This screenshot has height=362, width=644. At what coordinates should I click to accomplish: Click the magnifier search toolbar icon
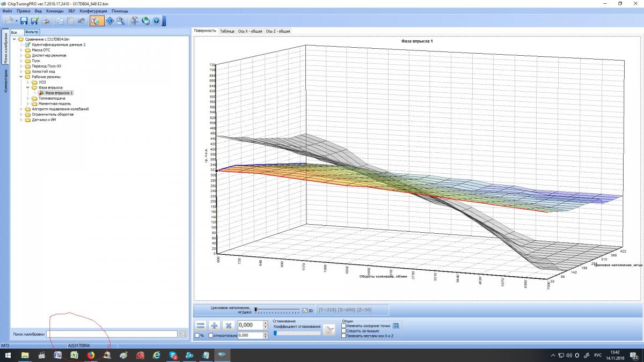[121, 21]
